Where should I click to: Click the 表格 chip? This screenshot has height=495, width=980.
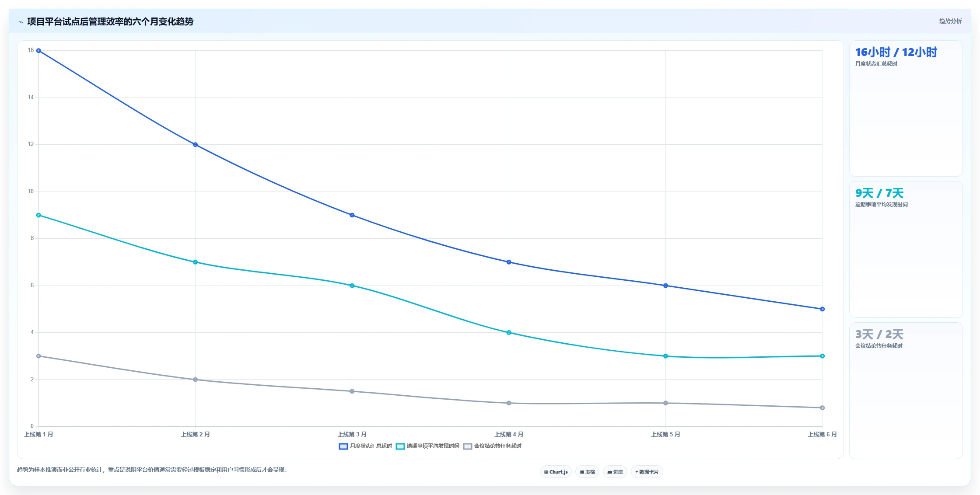(x=587, y=472)
